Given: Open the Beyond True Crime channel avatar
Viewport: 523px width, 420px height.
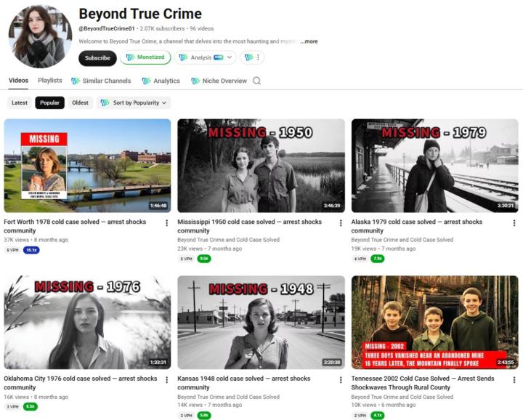Looking at the screenshot, I should [x=40, y=36].
